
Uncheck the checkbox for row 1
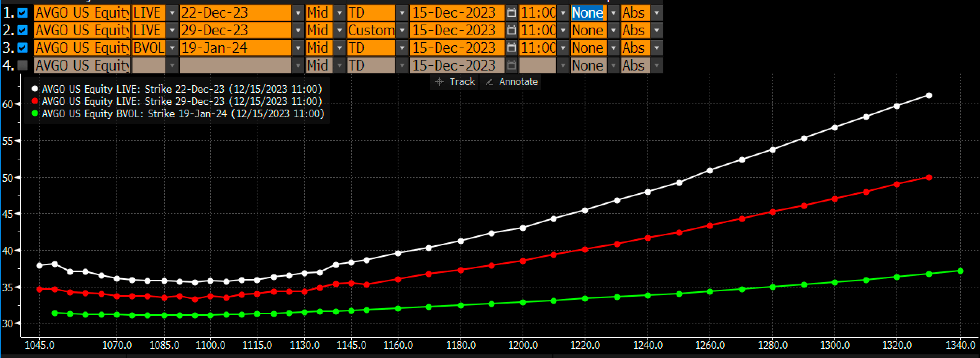pos(23,13)
